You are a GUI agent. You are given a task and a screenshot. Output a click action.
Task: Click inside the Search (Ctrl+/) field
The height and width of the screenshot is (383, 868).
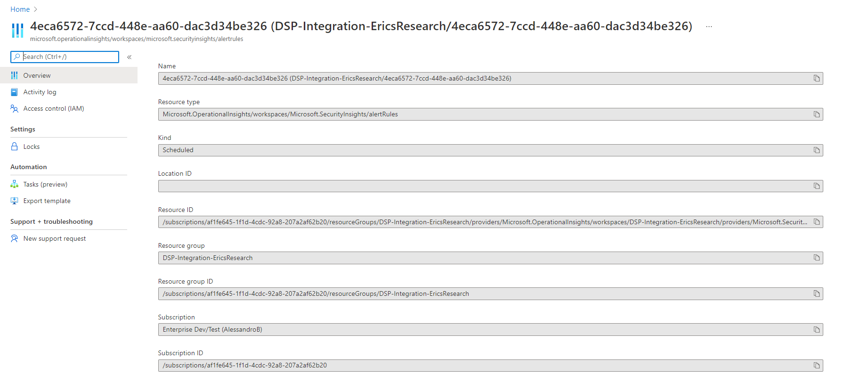coord(65,57)
